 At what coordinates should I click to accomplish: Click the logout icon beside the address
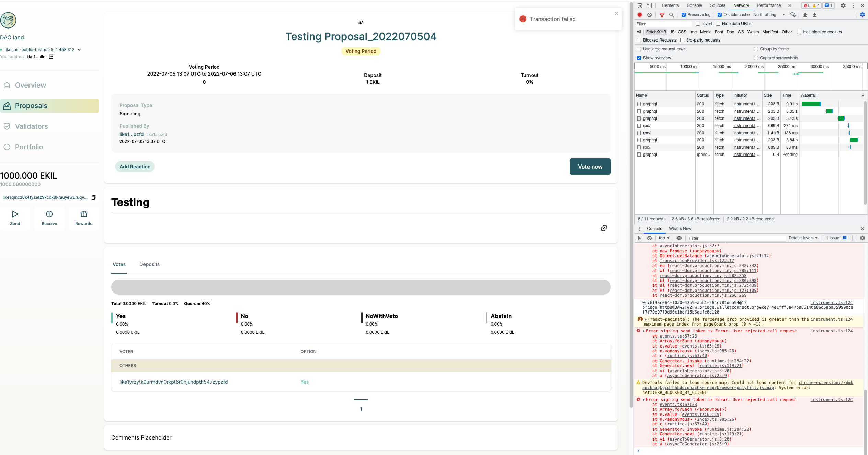click(x=51, y=57)
